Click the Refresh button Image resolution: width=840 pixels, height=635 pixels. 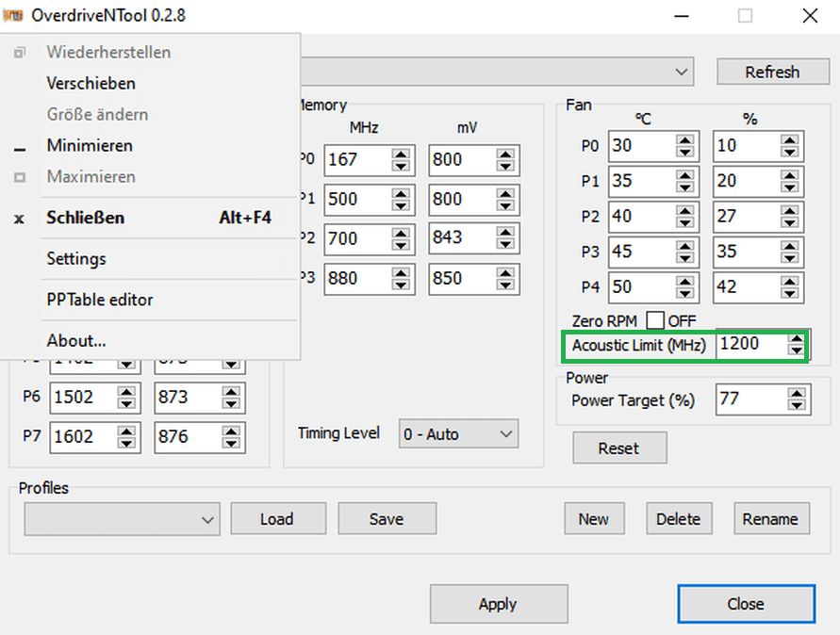pyautogui.click(x=773, y=72)
